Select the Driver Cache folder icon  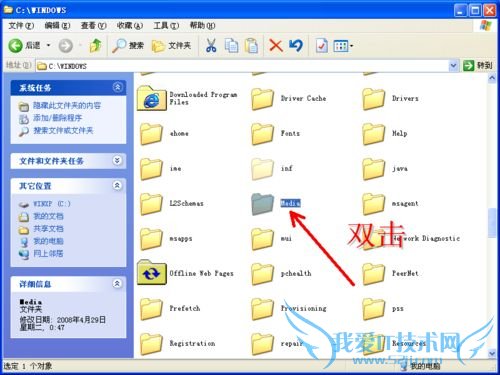(263, 99)
